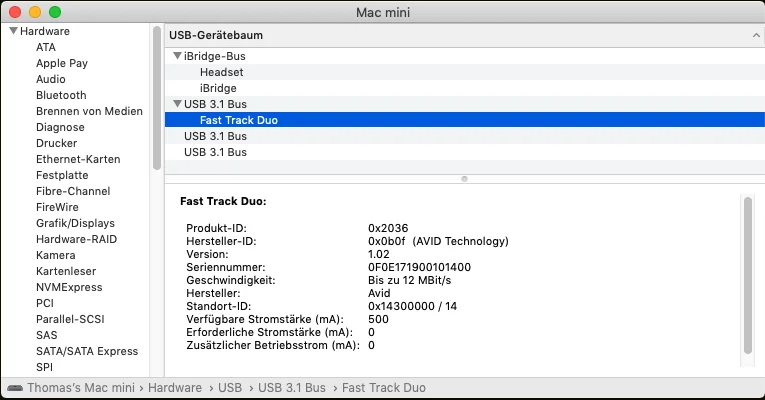Click the Version value 1.02
This screenshot has width=765, height=400.
379,254
